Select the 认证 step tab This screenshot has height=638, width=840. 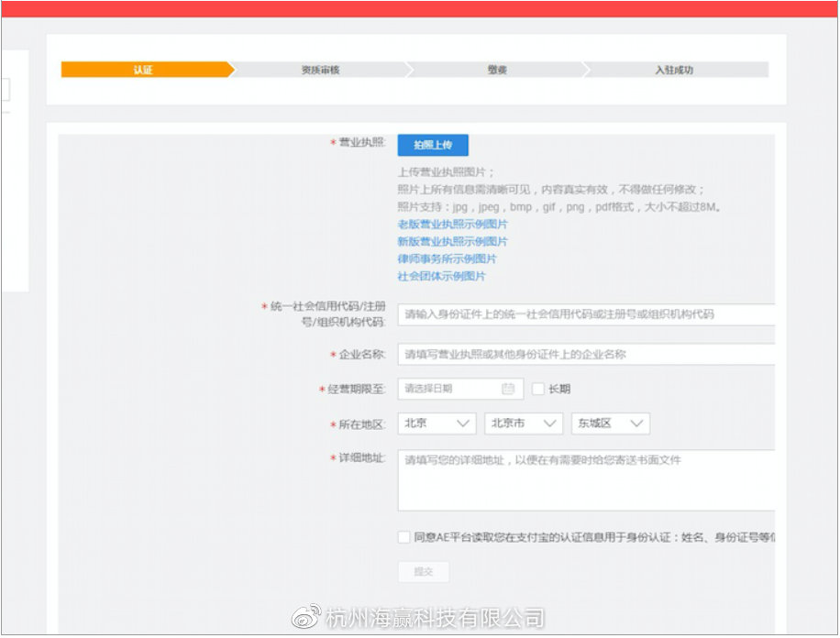[143, 70]
